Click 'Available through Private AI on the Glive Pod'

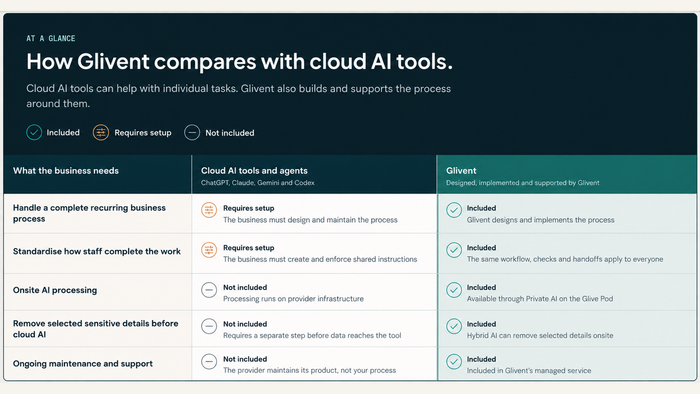point(540,299)
